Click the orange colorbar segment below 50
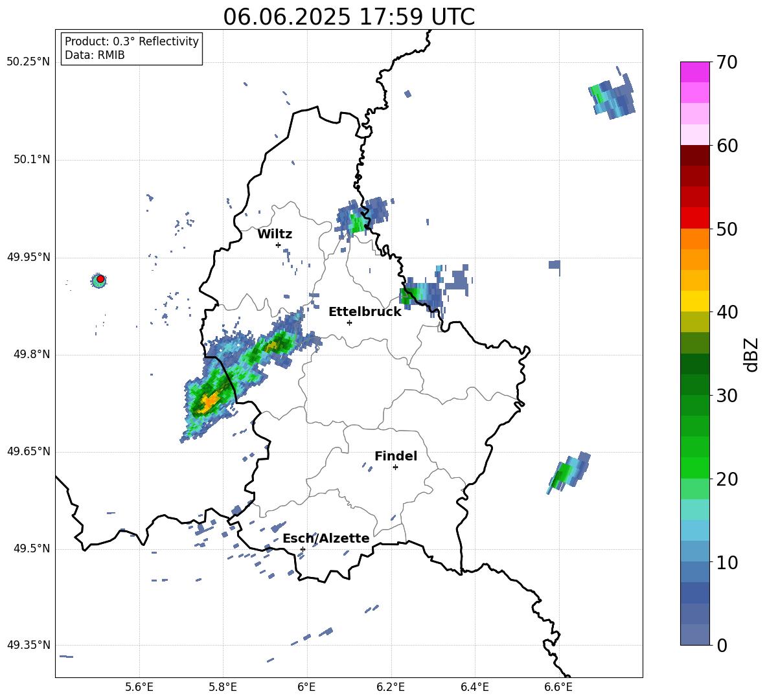This screenshot has width=767, height=700. pos(694,238)
